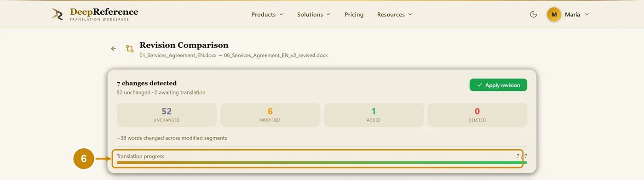Screen dimensions: 644x180
Task: Select the 1 Added stat card
Action: 374,115
